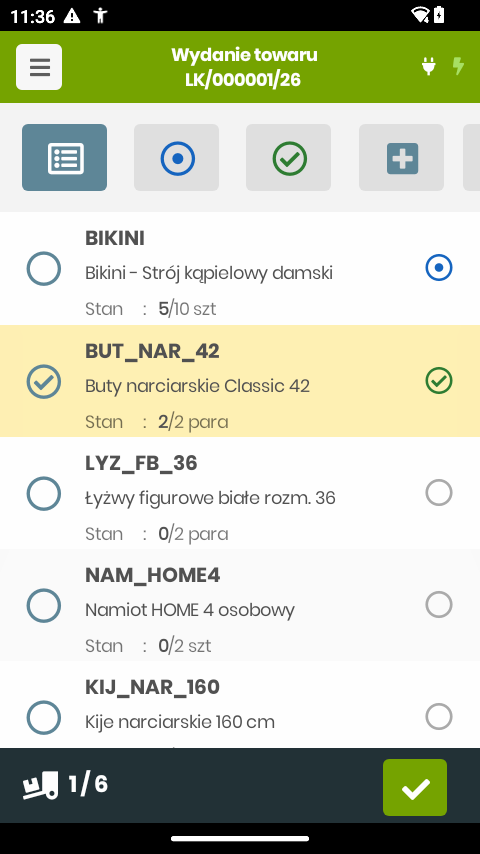
Task: Open the Namiot HOME 4 osobowy row
Action: [240, 605]
